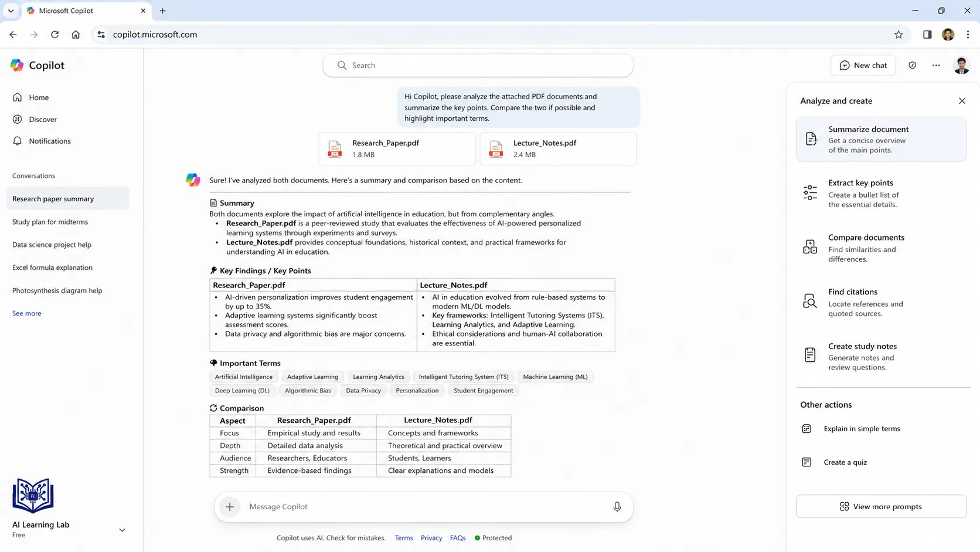Viewport: 980px width, 552px height.
Task: Select the Student Engagement chip
Action: click(x=483, y=391)
